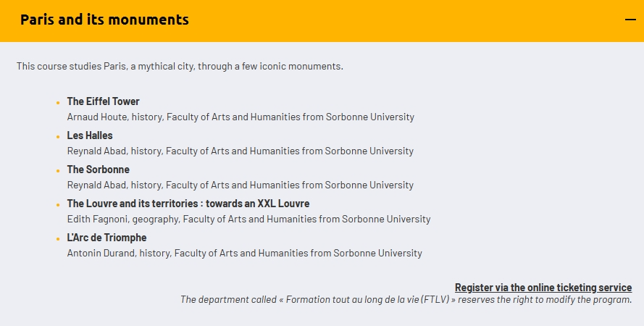Image resolution: width=644 pixels, height=326 pixels.
Task: Click the "Paris and its monuments" header title
Action: (104, 20)
